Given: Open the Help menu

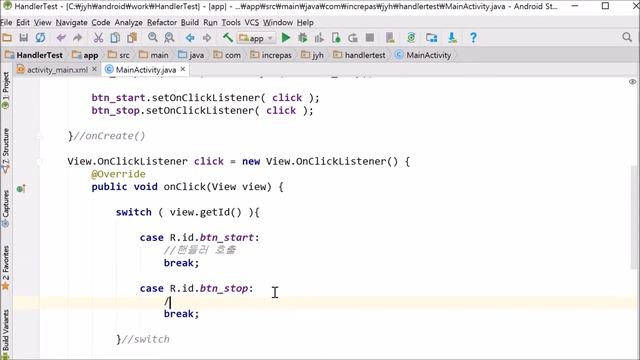Looking at the screenshot, I should pos(305,22).
